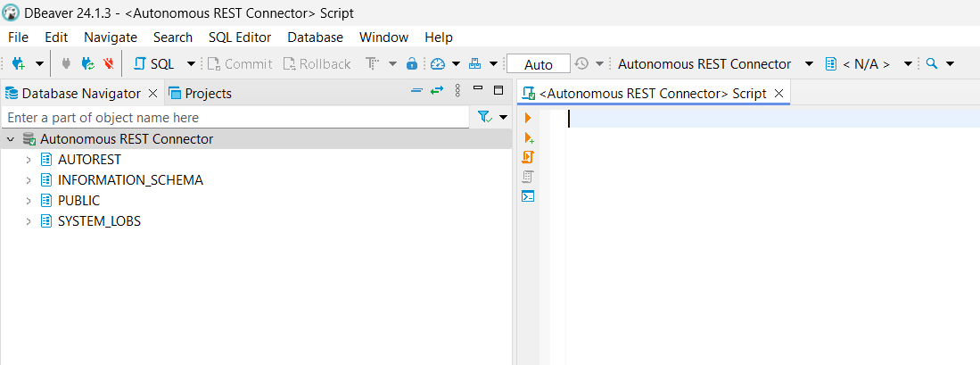Expand the INFORMATION_SCHEMA tree node
The image size is (980, 365).
click(x=29, y=180)
